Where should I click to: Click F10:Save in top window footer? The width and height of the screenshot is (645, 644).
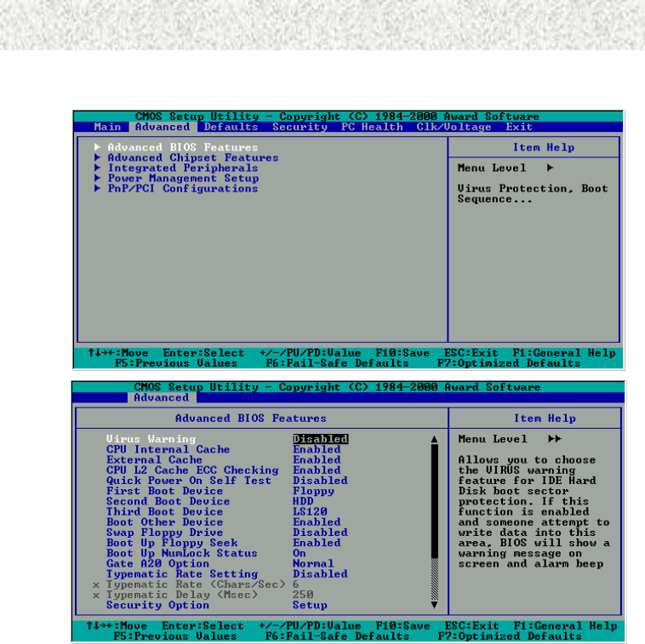[402, 353]
